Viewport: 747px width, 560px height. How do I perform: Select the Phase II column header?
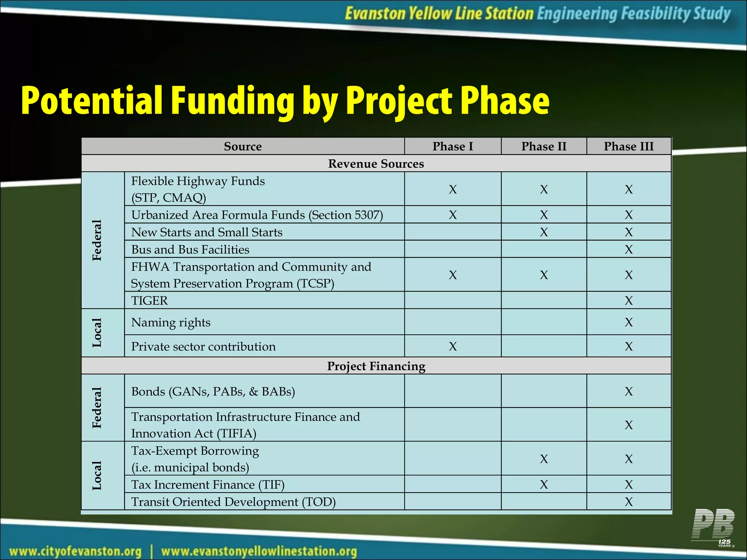[544, 146]
